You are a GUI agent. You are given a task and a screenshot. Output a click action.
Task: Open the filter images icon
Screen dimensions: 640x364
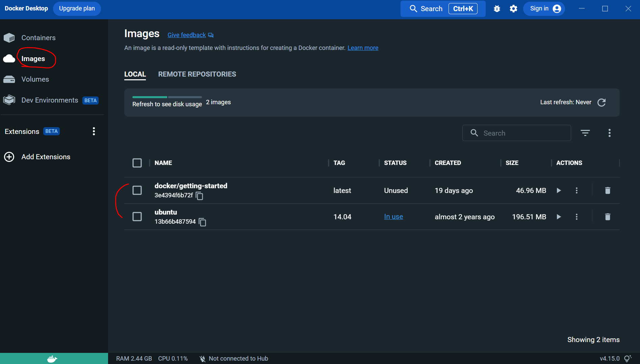[x=585, y=133]
